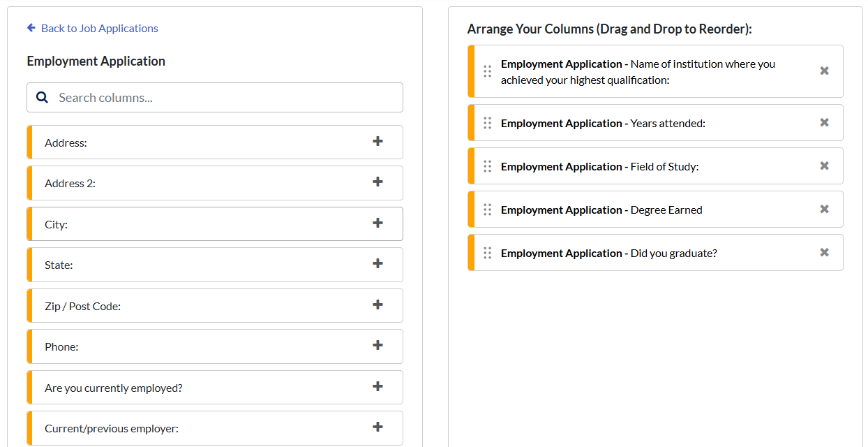Click drag handle for Years attended
868x447 pixels.
(x=487, y=123)
